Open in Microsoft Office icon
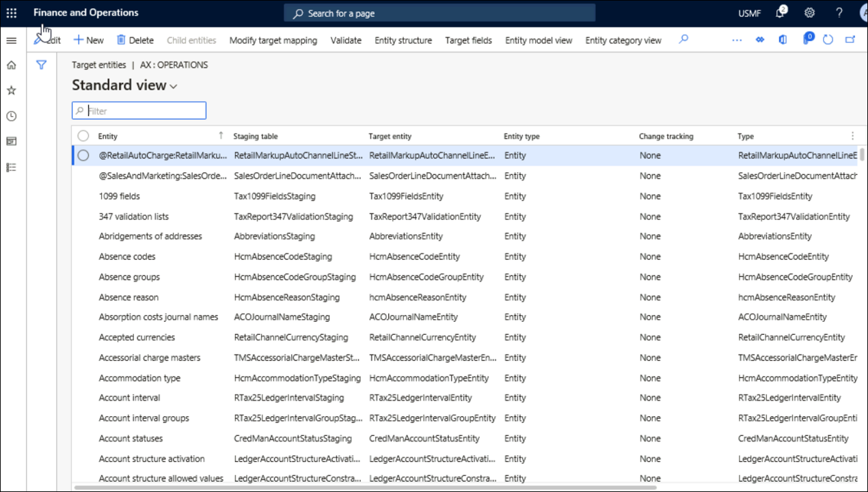This screenshot has width=868, height=492. [x=783, y=40]
